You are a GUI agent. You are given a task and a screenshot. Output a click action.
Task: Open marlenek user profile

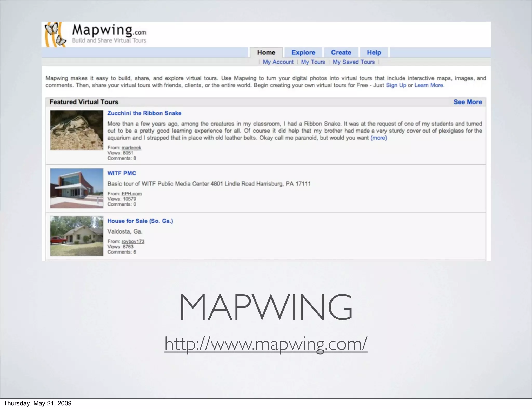point(131,148)
